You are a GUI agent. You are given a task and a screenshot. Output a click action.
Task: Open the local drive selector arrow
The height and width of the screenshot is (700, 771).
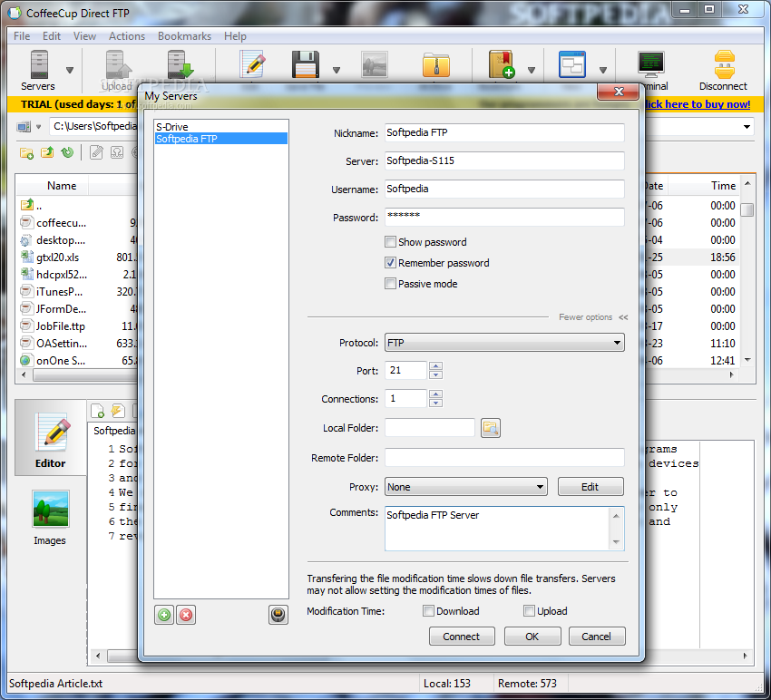[x=38, y=127]
